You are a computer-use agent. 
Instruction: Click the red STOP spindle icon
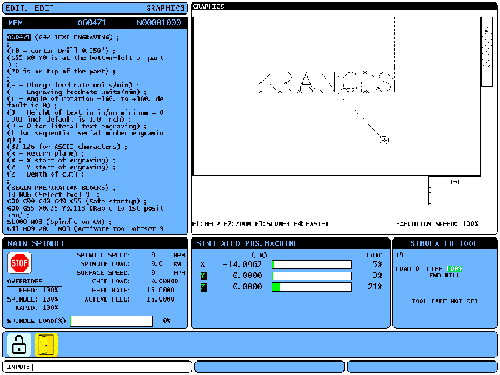pos(19,263)
